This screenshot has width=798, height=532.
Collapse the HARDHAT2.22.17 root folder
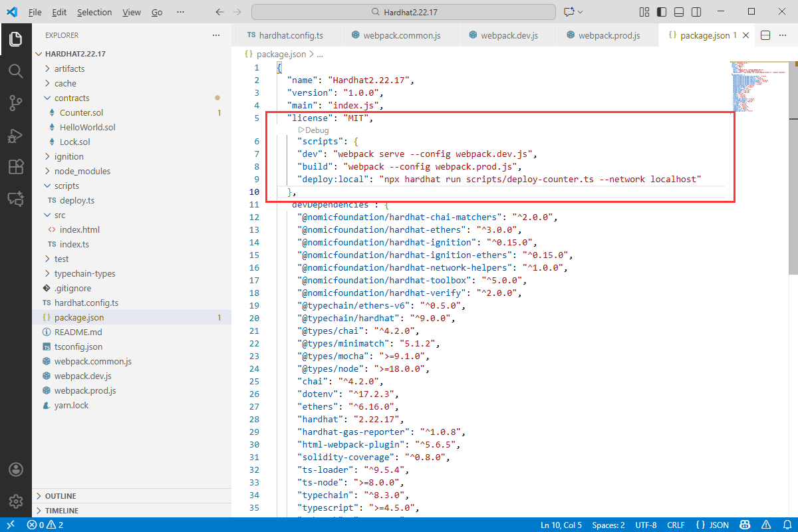click(x=132, y=54)
